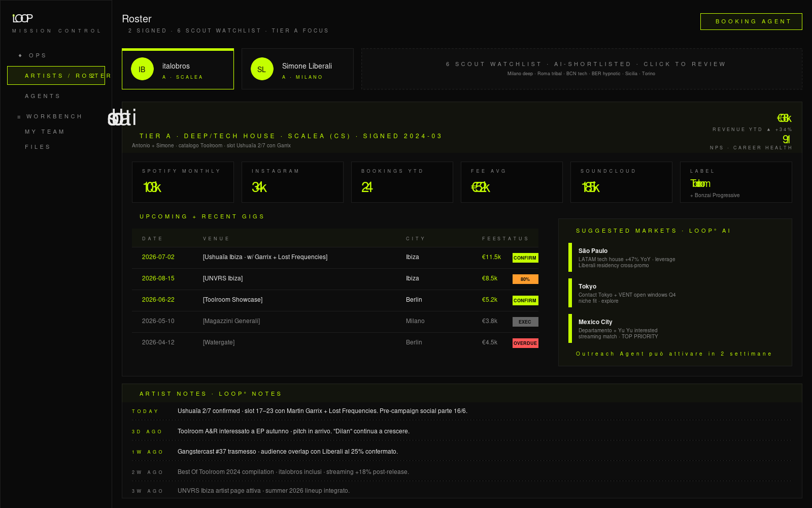Click the 2026-05-10 gig date
812x508 pixels.
pos(158,321)
